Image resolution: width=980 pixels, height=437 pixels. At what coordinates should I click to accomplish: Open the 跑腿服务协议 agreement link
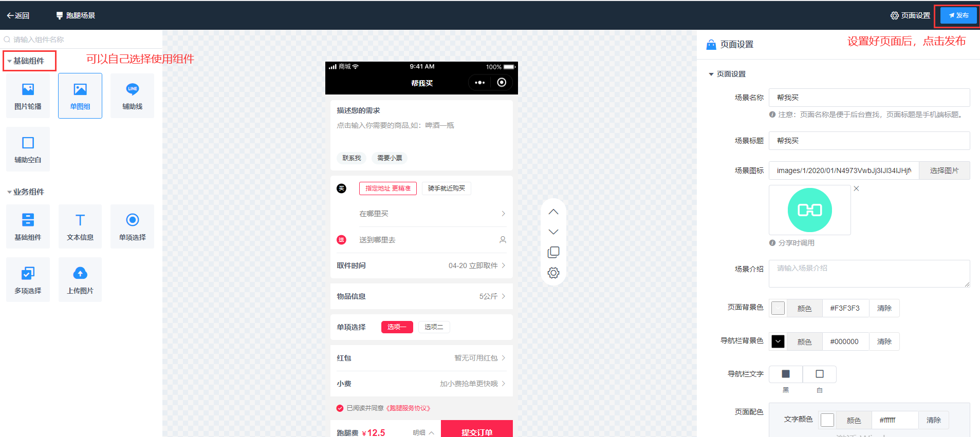[x=408, y=408]
